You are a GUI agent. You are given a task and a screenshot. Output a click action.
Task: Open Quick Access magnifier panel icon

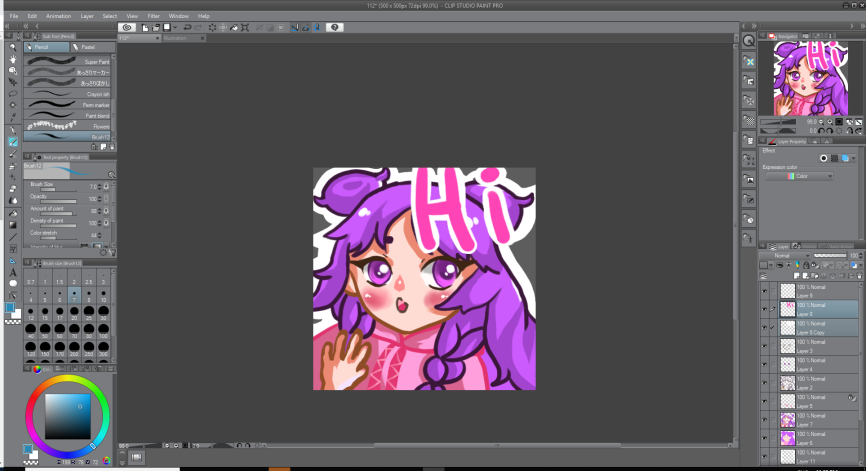(748, 41)
